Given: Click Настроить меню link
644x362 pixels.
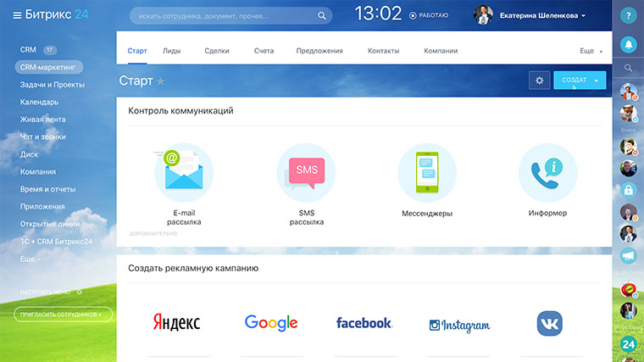Looking at the screenshot, I should click(x=45, y=292).
